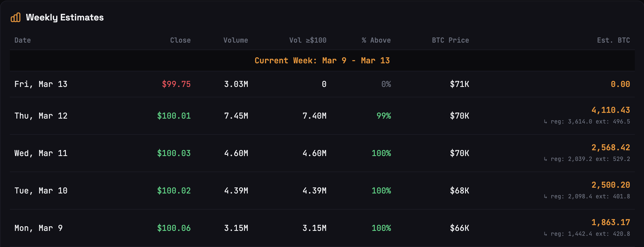This screenshot has width=644, height=247.
Task: Select the Mon, Mar 9 row date
Action: pyautogui.click(x=39, y=228)
